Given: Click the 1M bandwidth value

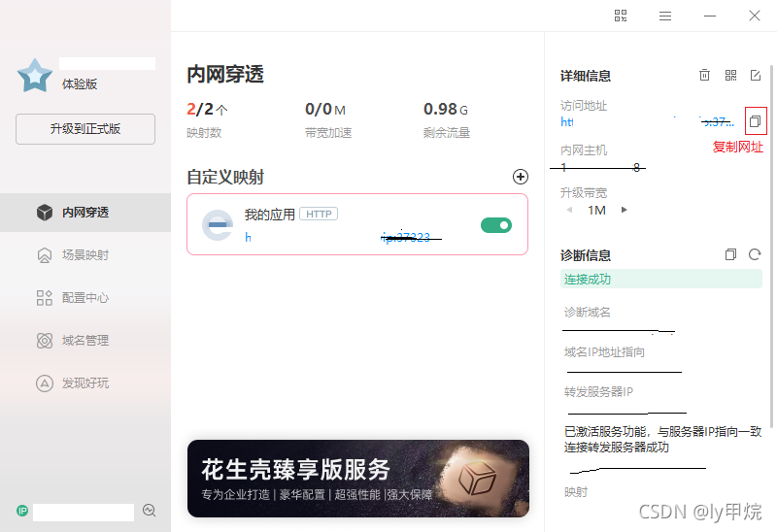Looking at the screenshot, I should point(596,210).
